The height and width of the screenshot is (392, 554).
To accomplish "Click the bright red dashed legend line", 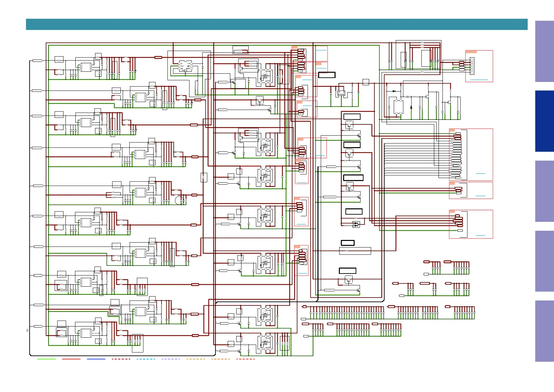I will coord(245,359).
